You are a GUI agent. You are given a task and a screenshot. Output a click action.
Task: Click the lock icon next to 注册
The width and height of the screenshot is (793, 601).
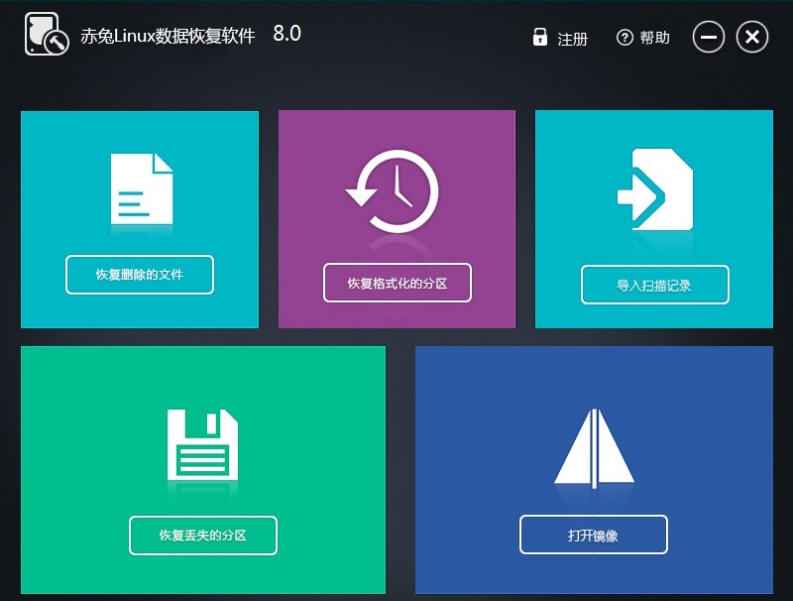540,37
